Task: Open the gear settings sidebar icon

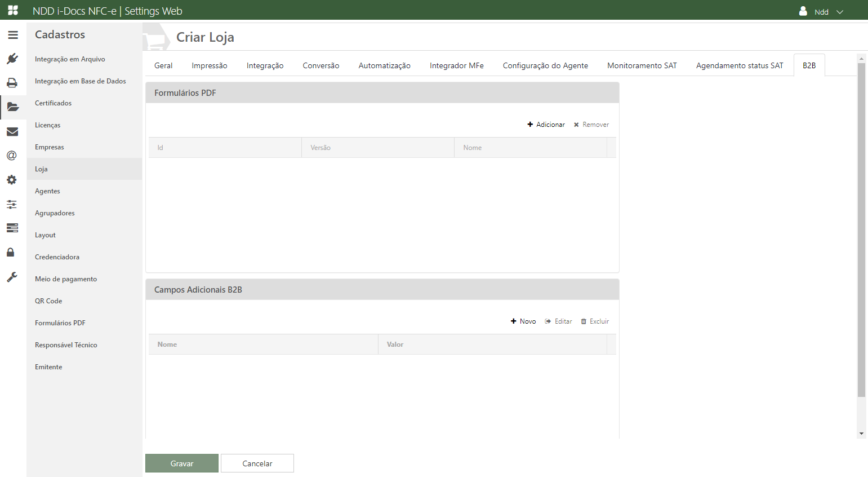Action: (12, 180)
